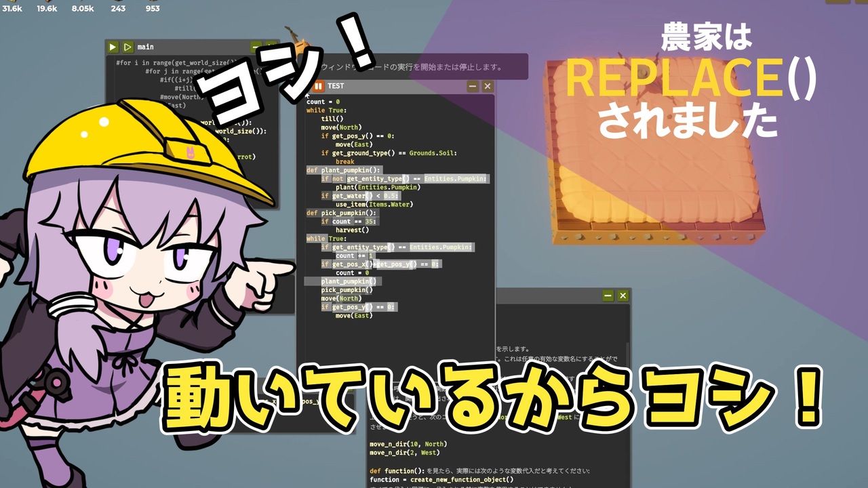
Task: Click the 'if get_water() < 0.5:' line
Action: (x=360, y=196)
